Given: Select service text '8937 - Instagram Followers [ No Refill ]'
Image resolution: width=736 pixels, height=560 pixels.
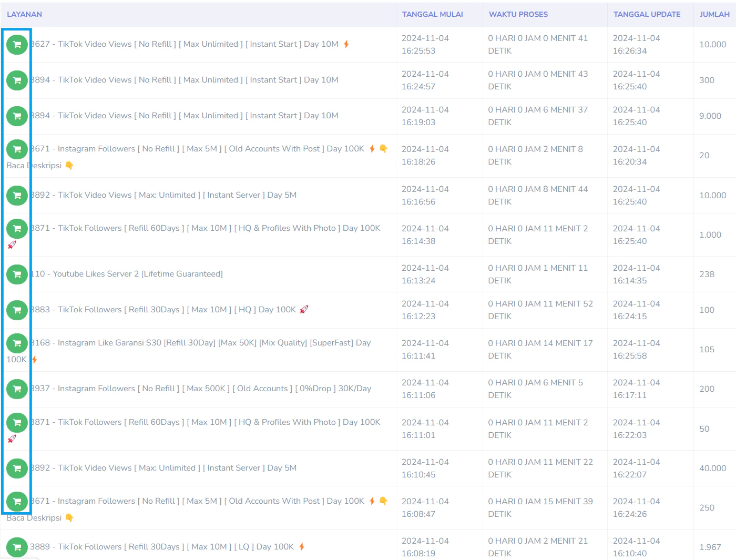Looking at the screenshot, I should pyautogui.click(x=104, y=389).
